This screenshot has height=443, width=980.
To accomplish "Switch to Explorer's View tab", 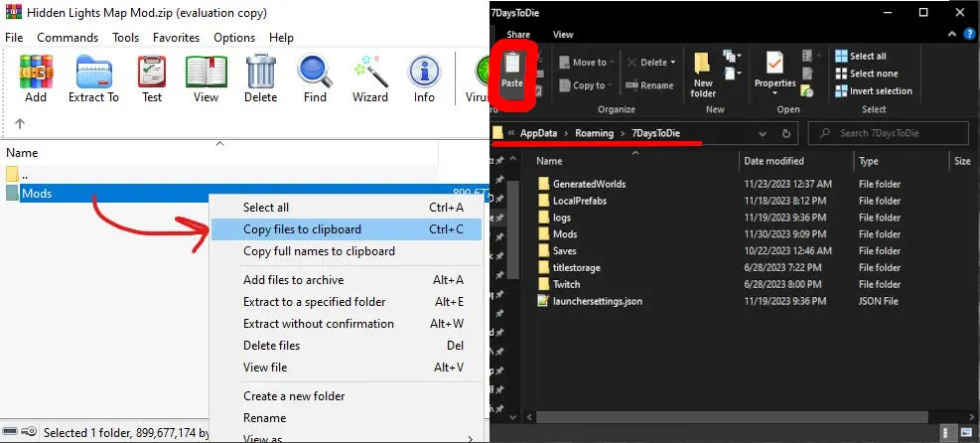I will click(563, 35).
